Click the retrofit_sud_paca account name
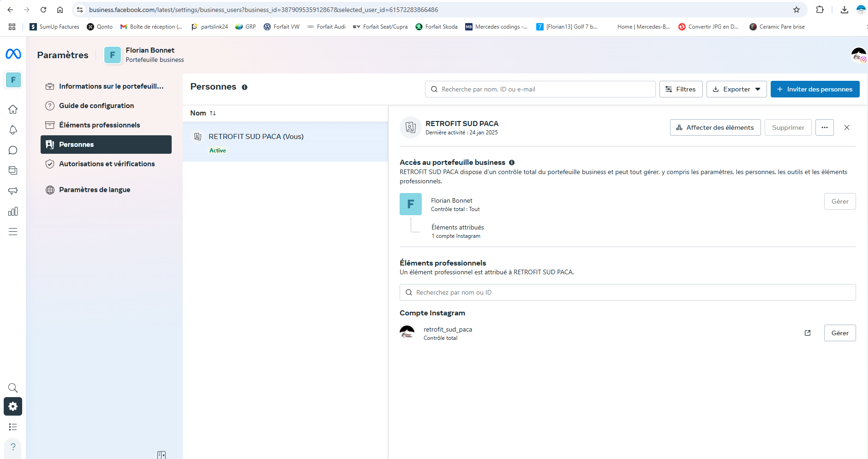Viewport: 868px width, 459px height. pyautogui.click(x=448, y=329)
